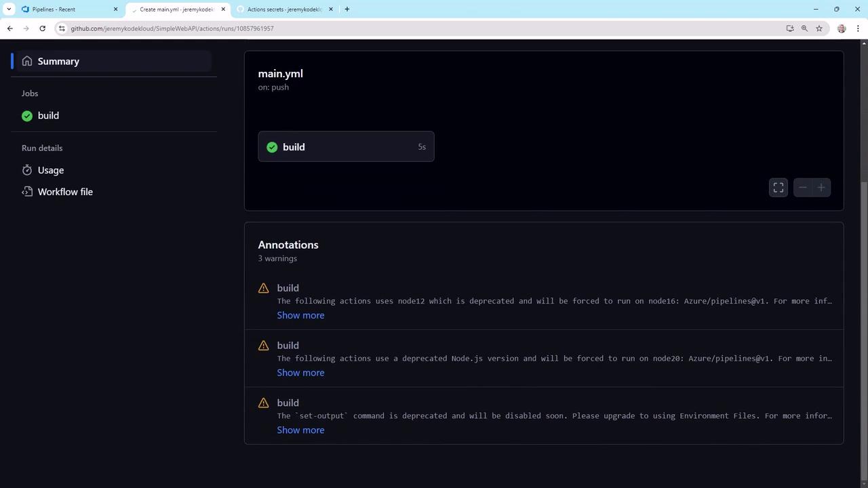Image resolution: width=868 pixels, height=488 pixels.
Task: Open the tab search dropdown arrow
Action: point(9,9)
